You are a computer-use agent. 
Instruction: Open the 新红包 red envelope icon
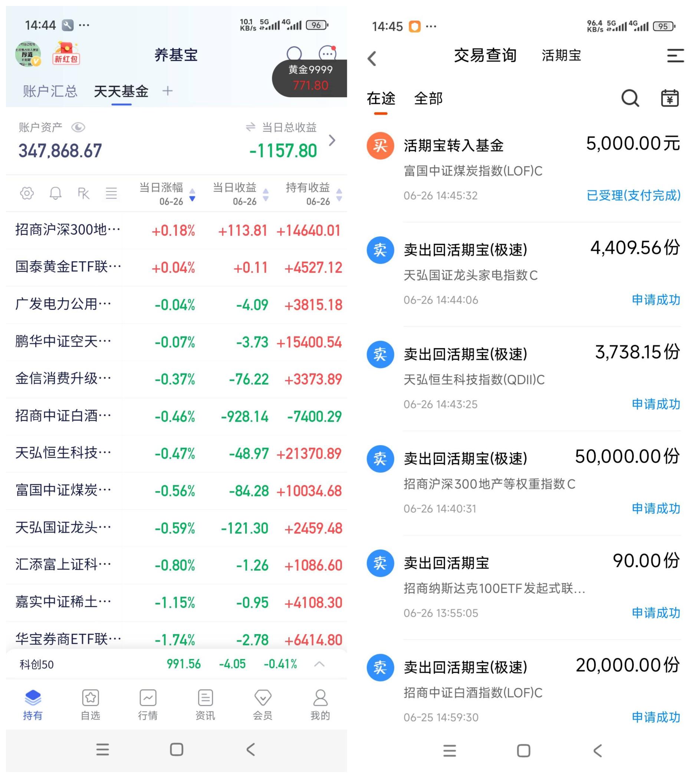point(66,54)
